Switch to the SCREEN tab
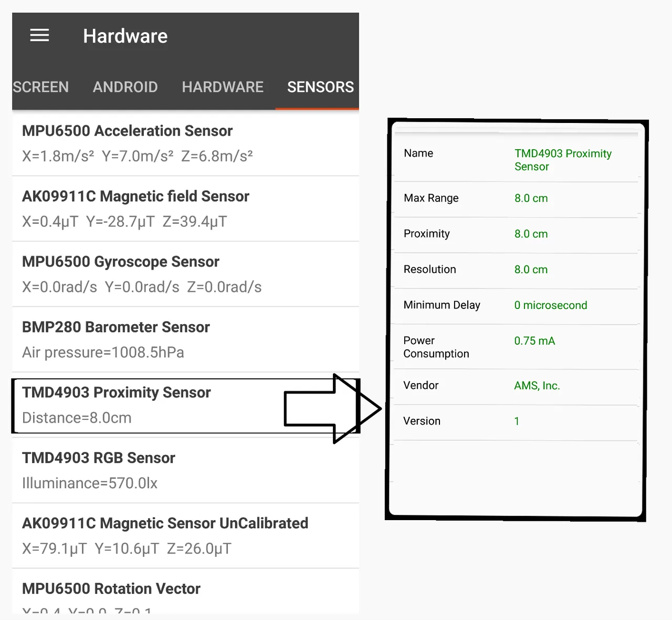Screen dimensions: 672x620 click(40, 87)
